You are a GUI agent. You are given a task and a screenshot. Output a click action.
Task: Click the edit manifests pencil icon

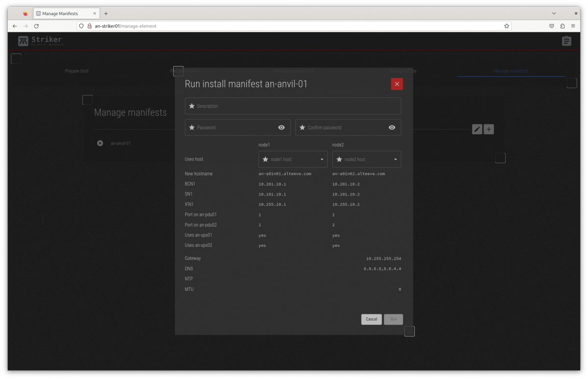click(x=477, y=129)
